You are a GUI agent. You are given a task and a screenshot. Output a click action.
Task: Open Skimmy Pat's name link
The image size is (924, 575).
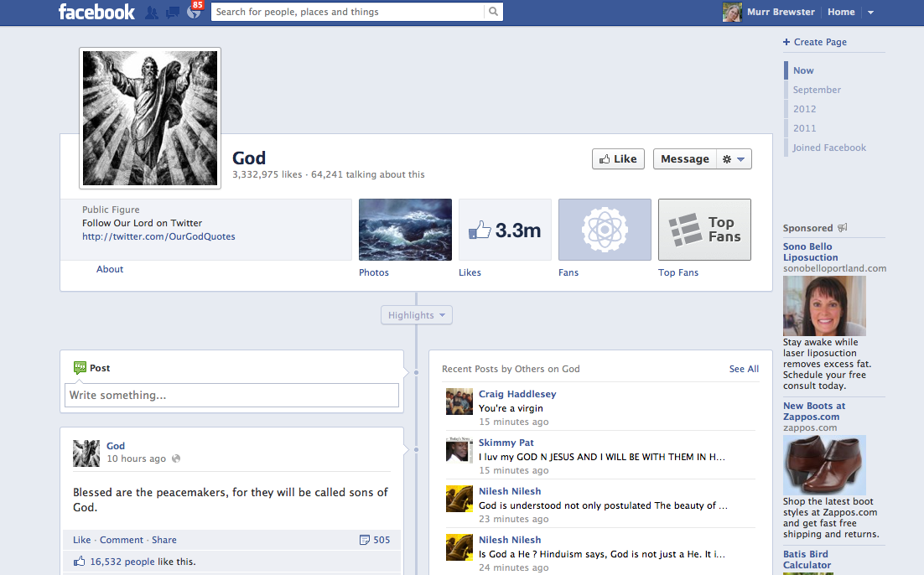(x=506, y=443)
